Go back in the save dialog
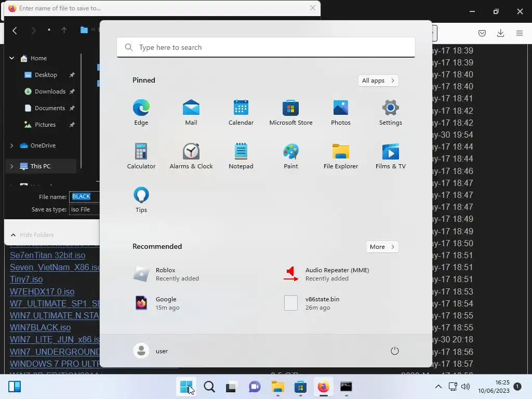This screenshot has width=532, height=399. [x=15, y=31]
